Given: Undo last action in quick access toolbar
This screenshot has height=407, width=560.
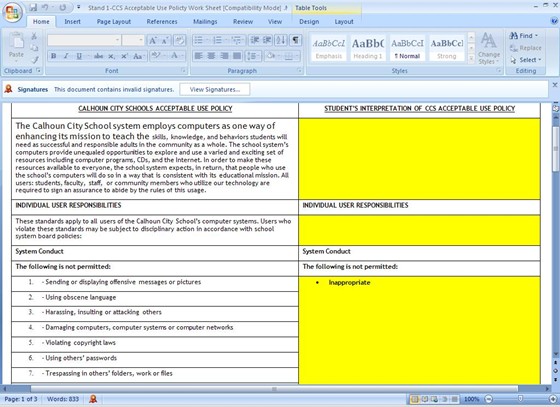Looking at the screenshot, I should click(45, 7).
